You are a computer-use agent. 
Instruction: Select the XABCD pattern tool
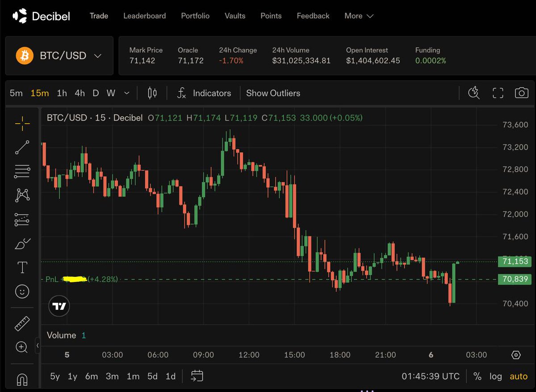tap(22, 195)
